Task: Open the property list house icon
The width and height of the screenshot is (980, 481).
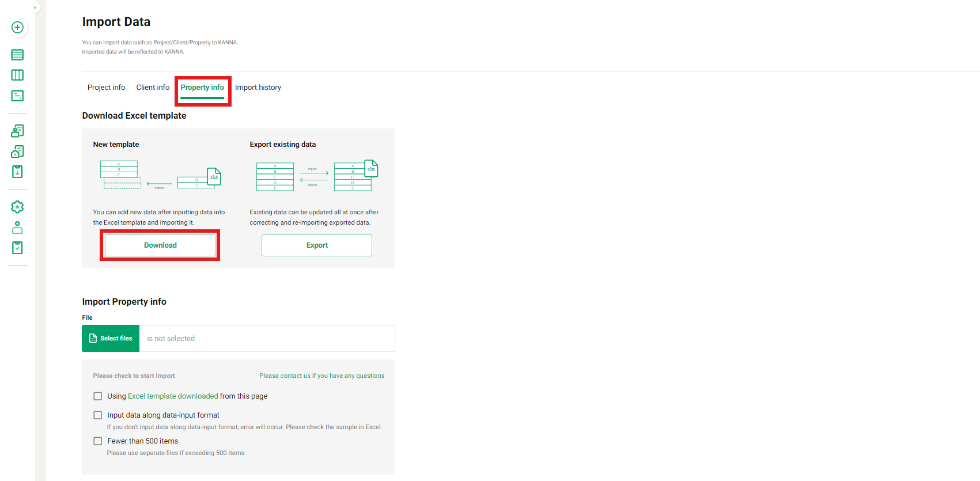Action: [x=17, y=152]
